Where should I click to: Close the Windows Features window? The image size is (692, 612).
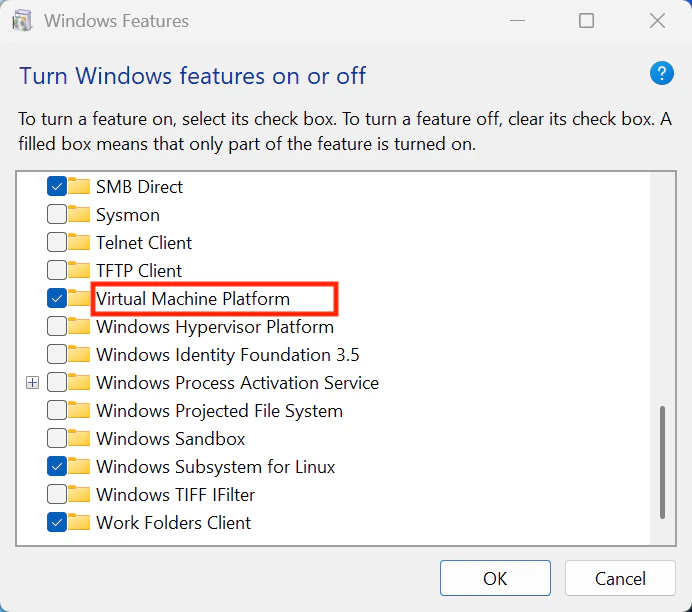tap(657, 21)
